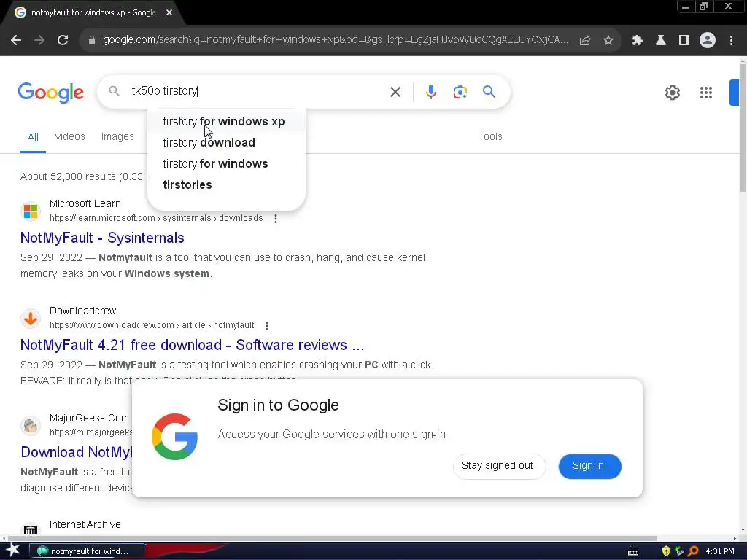Viewport: 747px width, 560px height.
Task: Bookmark this page with star icon
Action: (608, 41)
